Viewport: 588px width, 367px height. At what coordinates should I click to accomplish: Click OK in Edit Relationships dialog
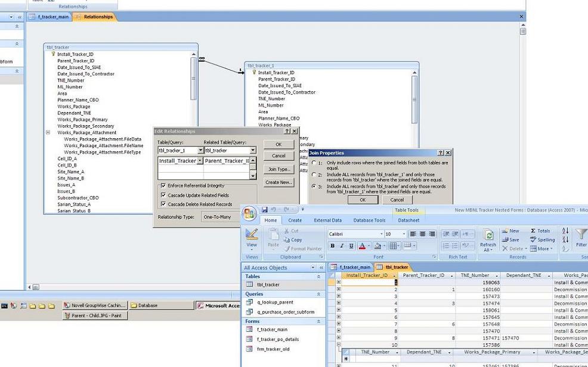click(x=278, y=145)
